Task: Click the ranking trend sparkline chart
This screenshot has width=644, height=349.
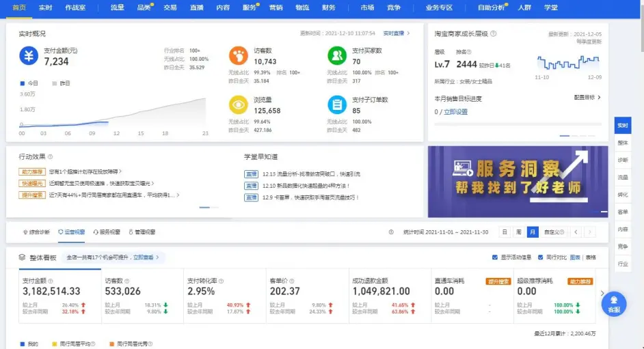Action: pyautogui.click(x=567, y=62)
